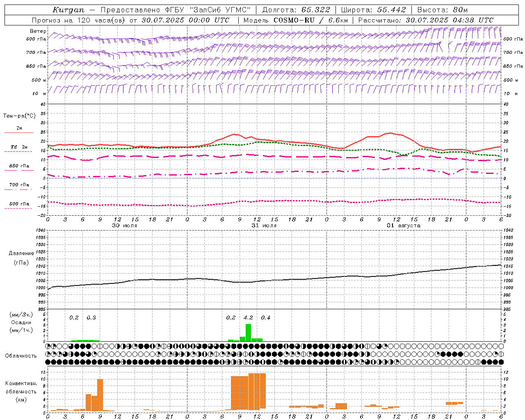Click the "0.3" precipitation amount value
Viewport: 525px width, 420px height.
[x=91, y=317]
